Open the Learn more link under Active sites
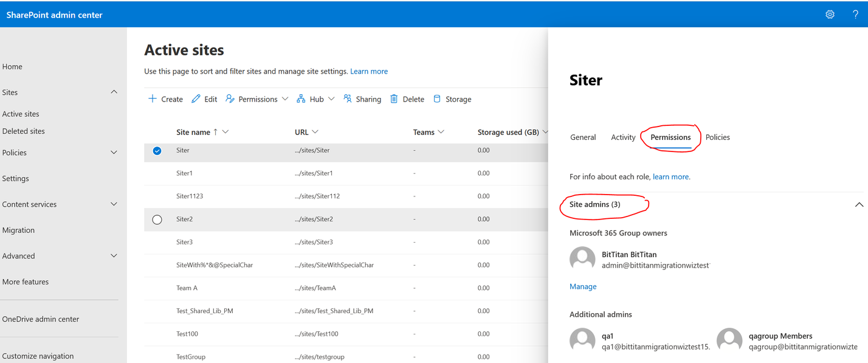 368,71
